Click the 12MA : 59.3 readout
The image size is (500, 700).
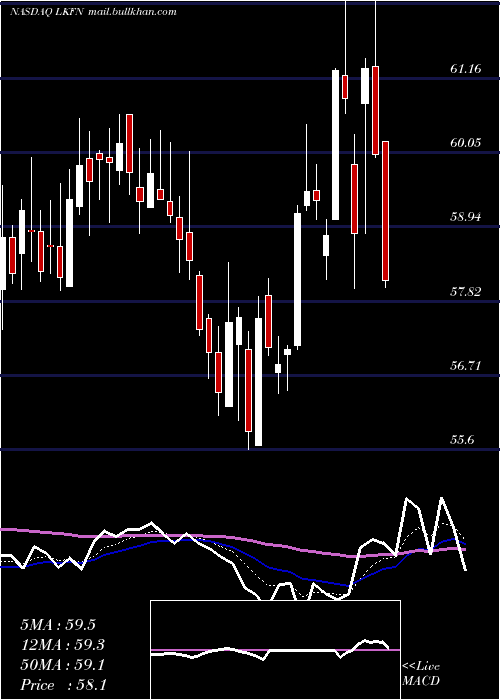click(63, 645)
